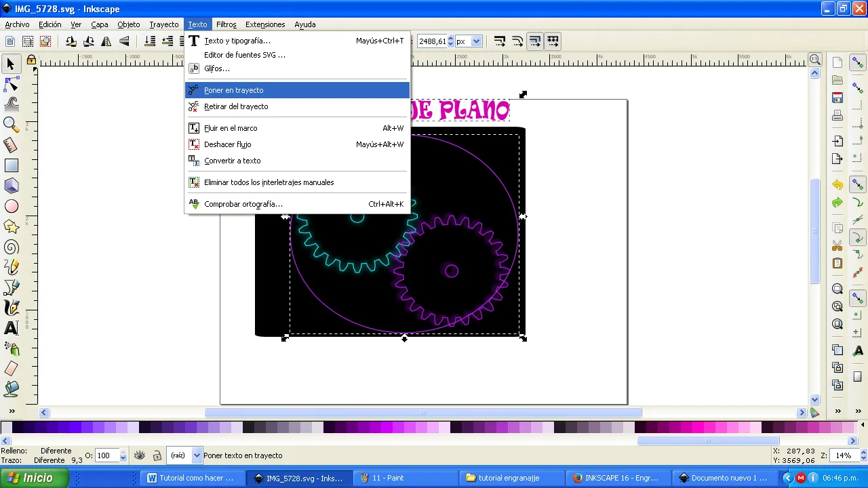Toggle move patterns with object button
868x488 pixels.
coord(553,41)
